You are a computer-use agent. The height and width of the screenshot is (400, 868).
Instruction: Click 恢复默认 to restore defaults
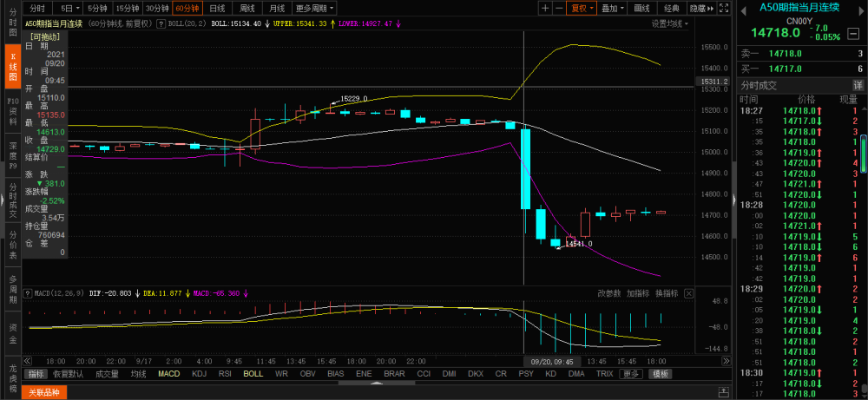click(x=69, y=374)
